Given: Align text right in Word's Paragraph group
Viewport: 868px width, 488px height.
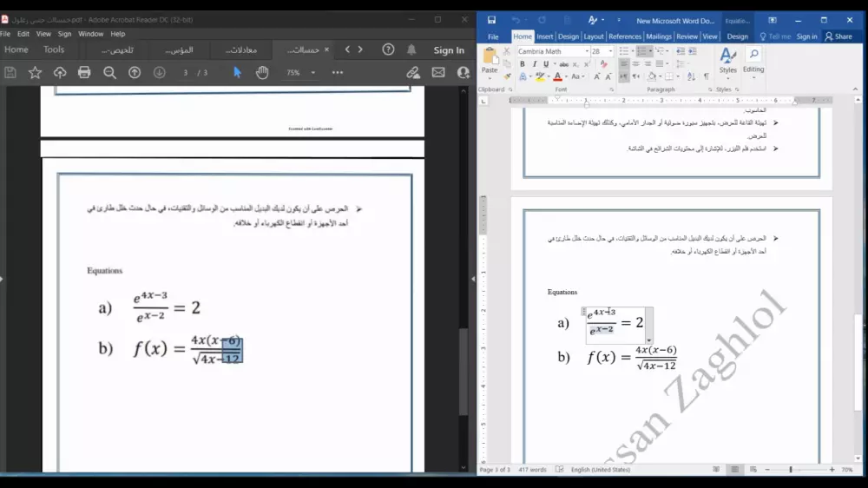Looking at the screenshot, I should click(648, 64).
